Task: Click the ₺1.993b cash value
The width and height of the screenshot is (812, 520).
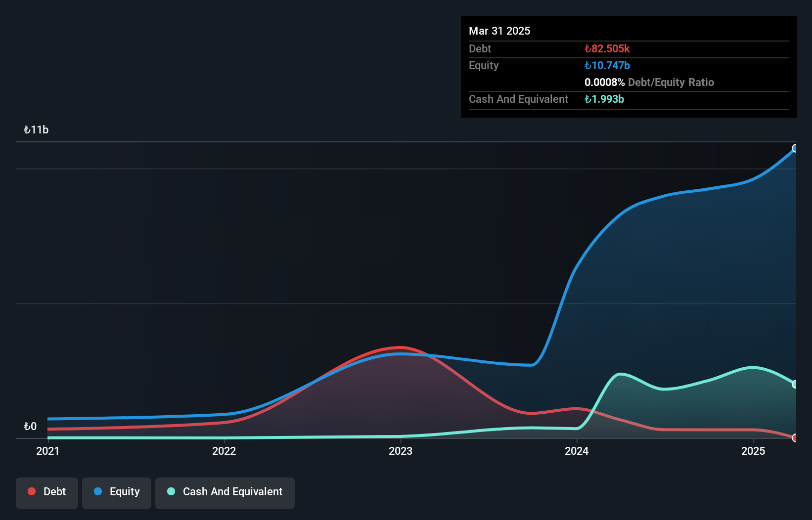Action: click(x=604, y=99)
